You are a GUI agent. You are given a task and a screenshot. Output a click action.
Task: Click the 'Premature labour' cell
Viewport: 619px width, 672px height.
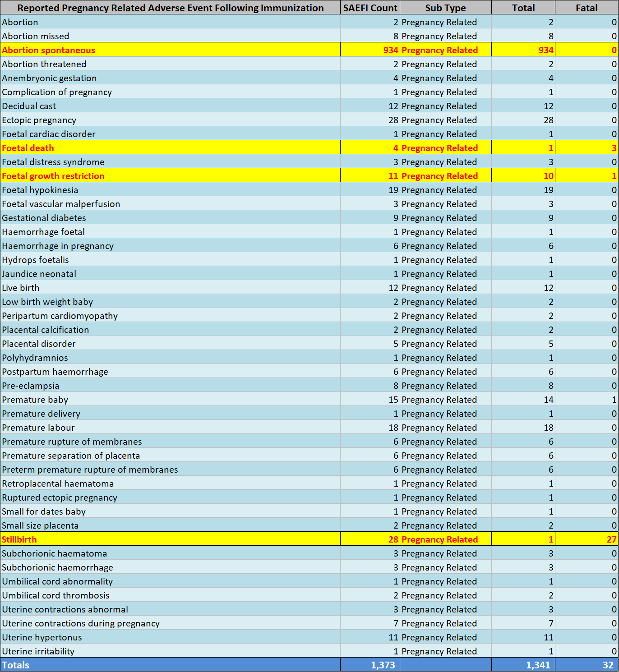coord(170,428)
